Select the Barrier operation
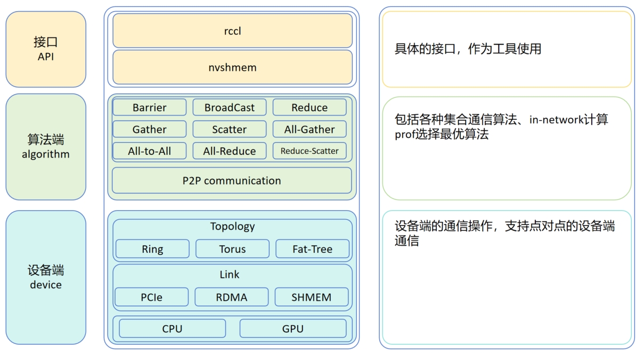 pos(149,107)
